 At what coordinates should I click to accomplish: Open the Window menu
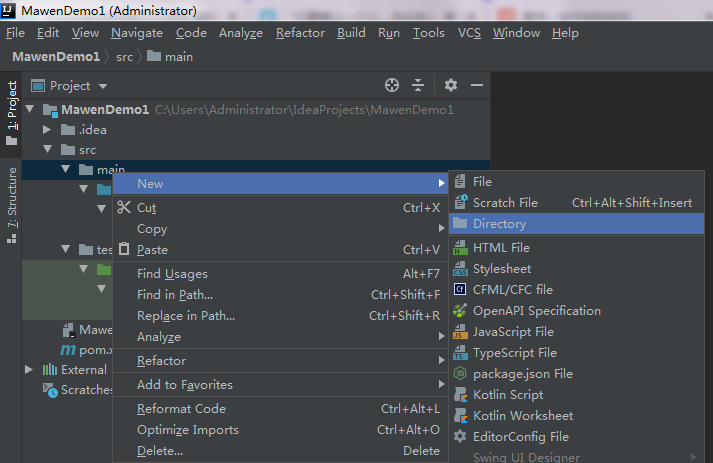[x=516, y=33]
